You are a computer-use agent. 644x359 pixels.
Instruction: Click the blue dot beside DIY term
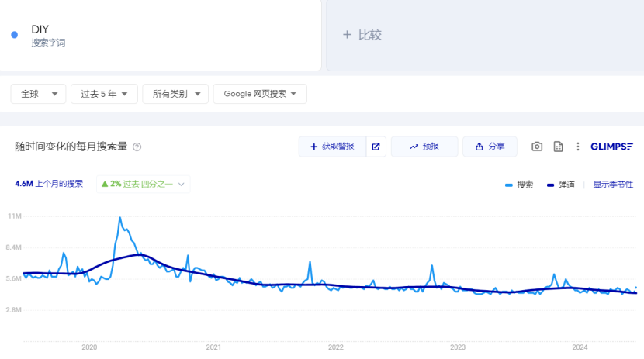pyautogui.click(x=15, y=35)
